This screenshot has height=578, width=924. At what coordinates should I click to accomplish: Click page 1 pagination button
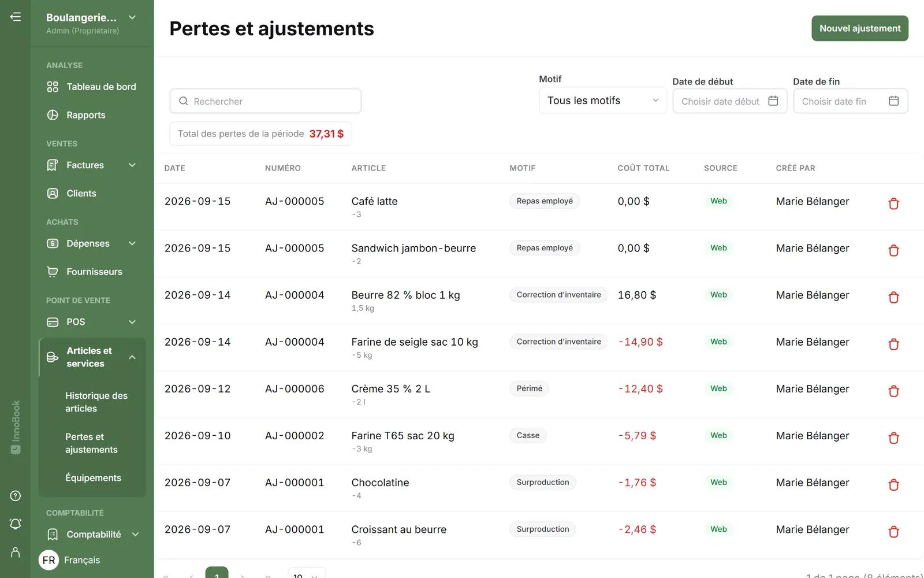(x=217, y=573)
